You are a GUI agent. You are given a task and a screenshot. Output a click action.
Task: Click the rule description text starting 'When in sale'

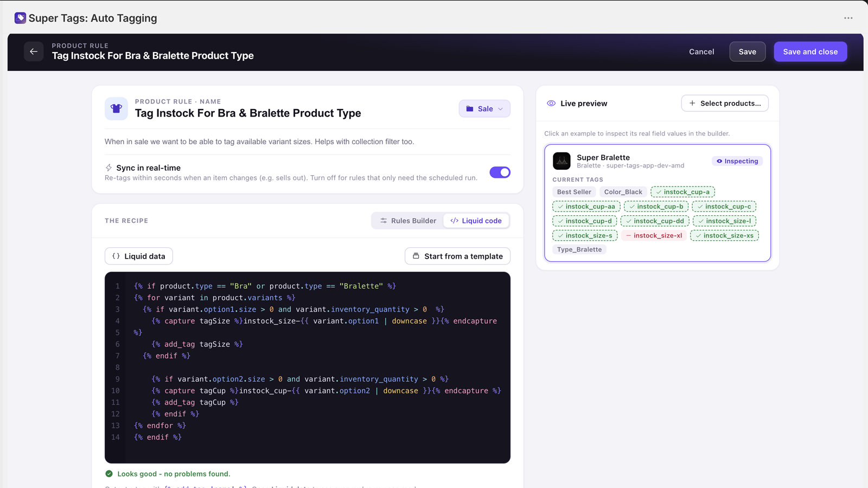click(x=259, y=142)
